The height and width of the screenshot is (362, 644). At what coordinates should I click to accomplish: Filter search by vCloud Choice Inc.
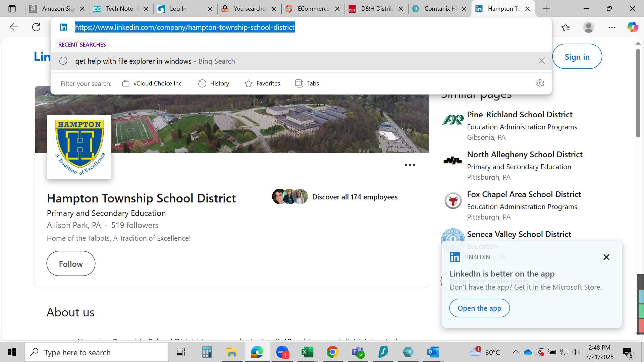(x=153, y=83)
